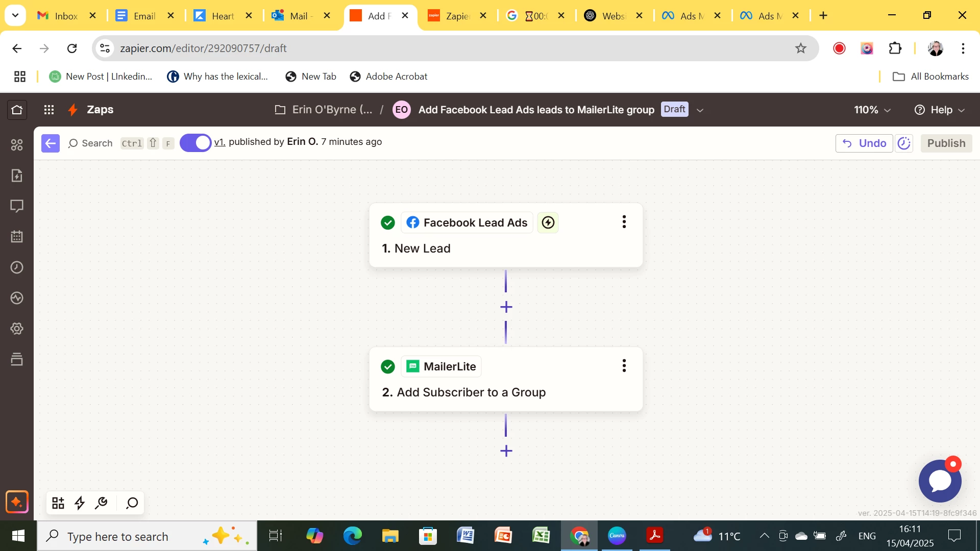
Task: Click the instant trigger lightning badge
Action: coord(548,222)
